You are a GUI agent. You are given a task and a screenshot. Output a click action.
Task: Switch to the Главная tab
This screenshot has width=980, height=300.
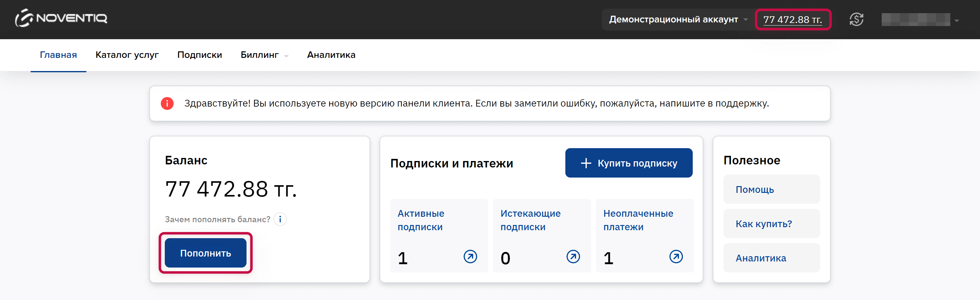tap(58, 55)
